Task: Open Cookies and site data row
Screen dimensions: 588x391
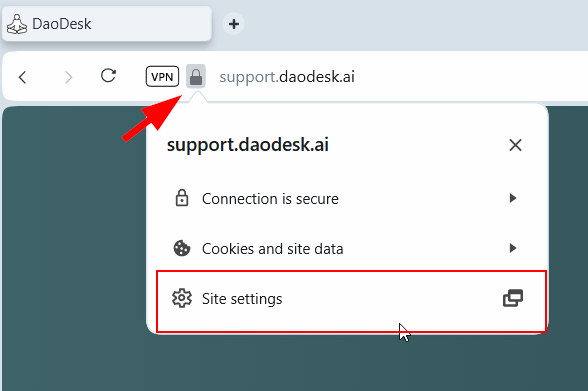Action: [347, 248]
